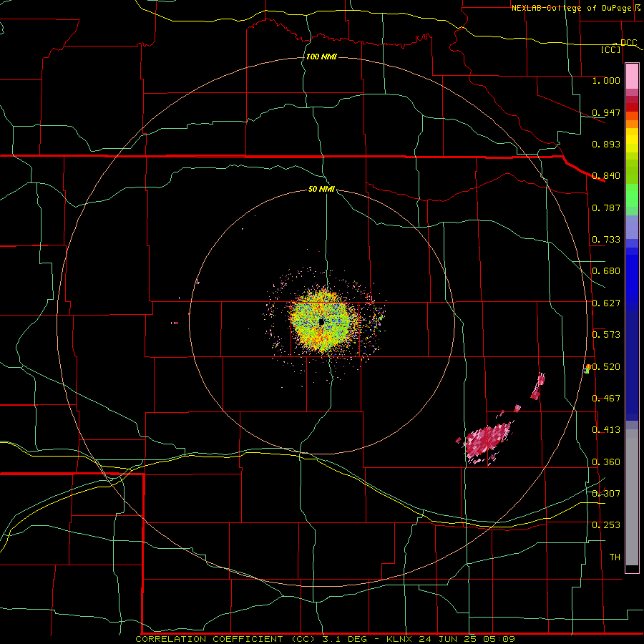Click the 50 NMI range ring label
The image size is (644, 644).
pos(321,190)
